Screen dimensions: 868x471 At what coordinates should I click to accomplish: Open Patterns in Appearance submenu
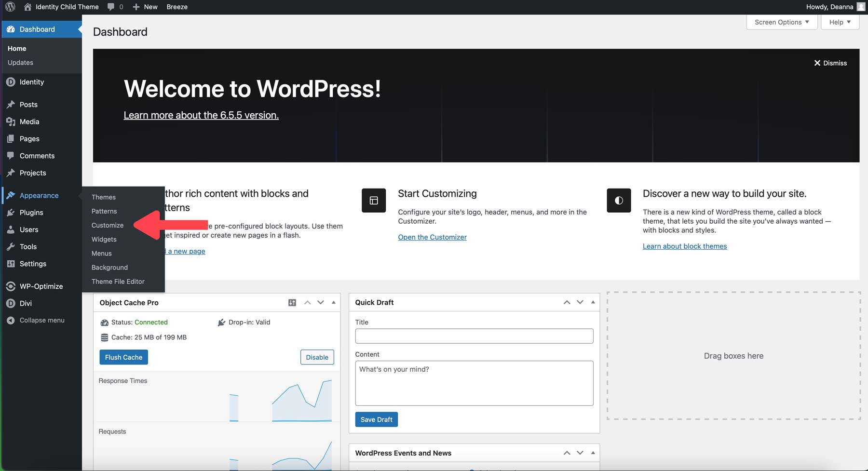104,211
